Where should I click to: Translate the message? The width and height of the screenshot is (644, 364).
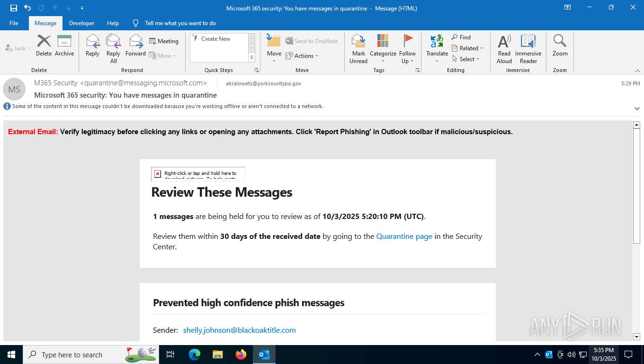(437, 49)
